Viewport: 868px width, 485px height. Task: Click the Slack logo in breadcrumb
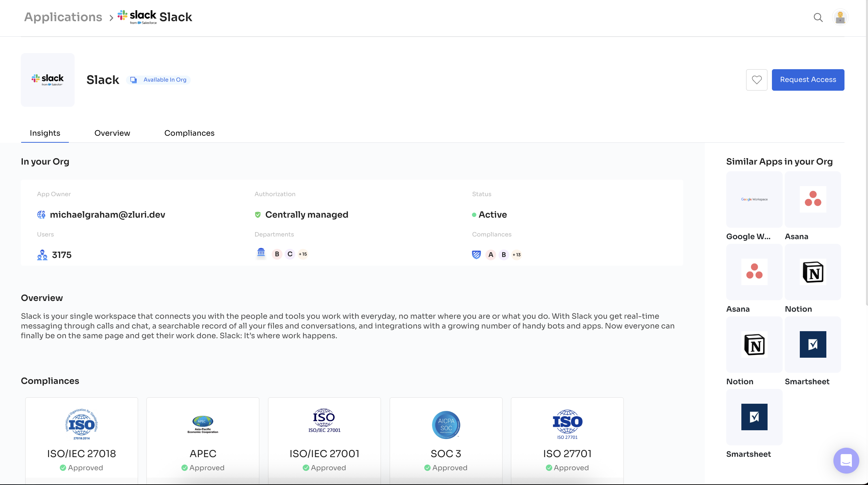(x=137, y=17)
